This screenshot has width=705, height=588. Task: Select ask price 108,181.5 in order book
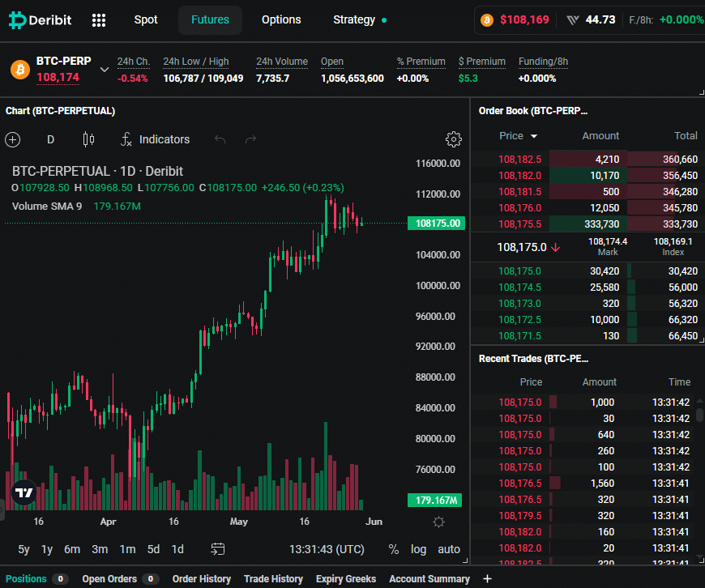click(519, 191)
